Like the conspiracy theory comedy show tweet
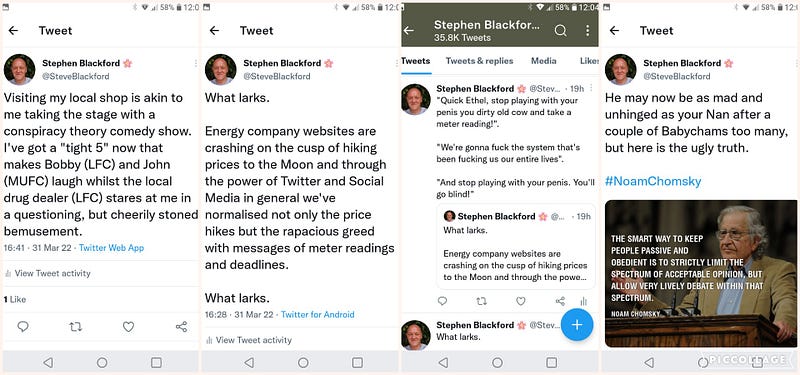This screenshot has width=800, height=375. tap(129, 327)
